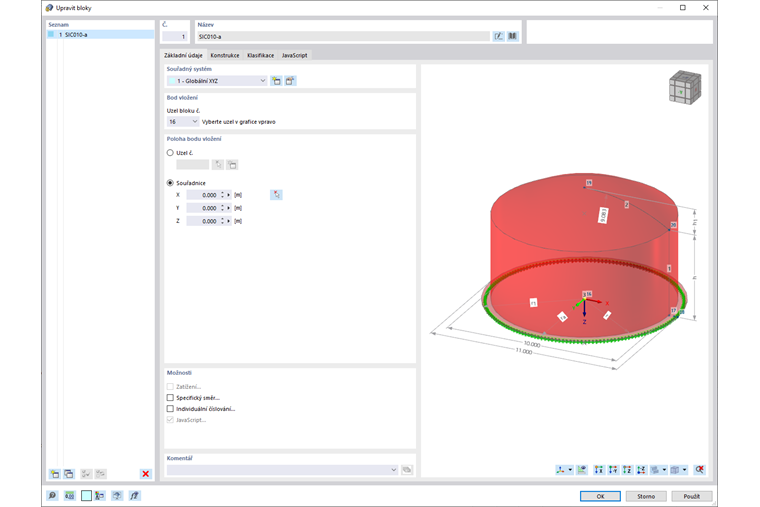Click the Z coordinate spinner arrows

pyautogui.click(x=222, y=221)
